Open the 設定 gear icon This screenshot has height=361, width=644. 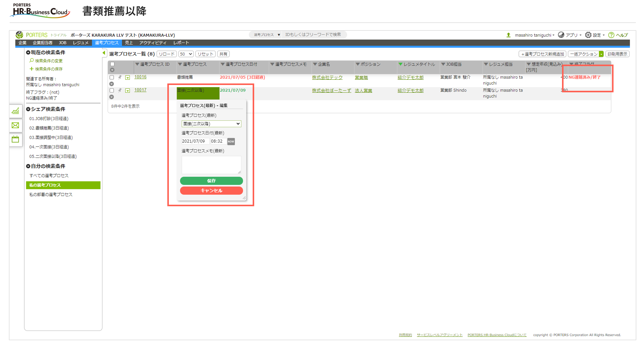coord(588,35)
